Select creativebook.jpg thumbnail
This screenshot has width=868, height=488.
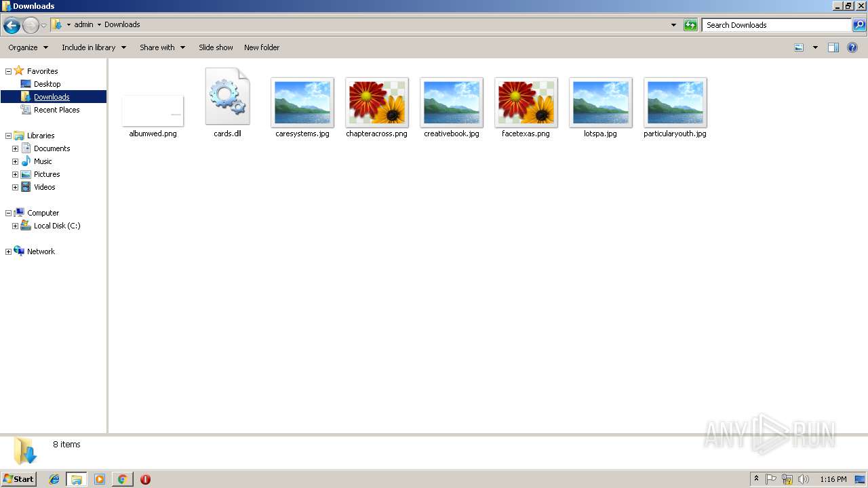452,102
